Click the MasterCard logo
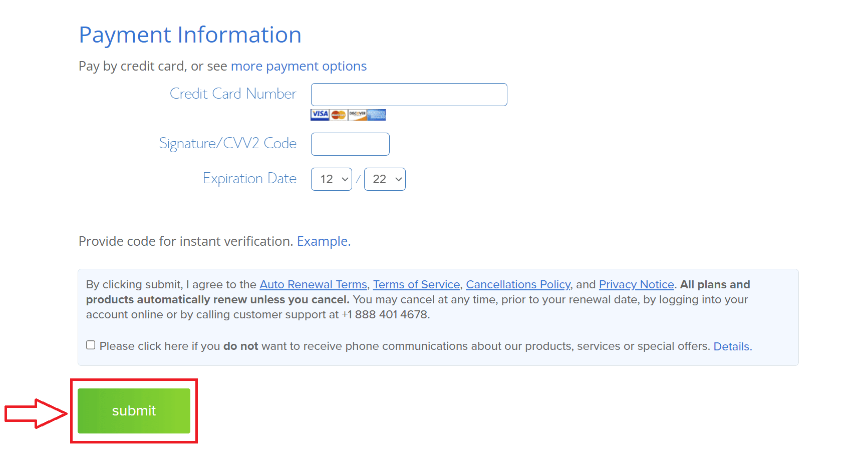 pyautogui.click(x=339, y=115)
